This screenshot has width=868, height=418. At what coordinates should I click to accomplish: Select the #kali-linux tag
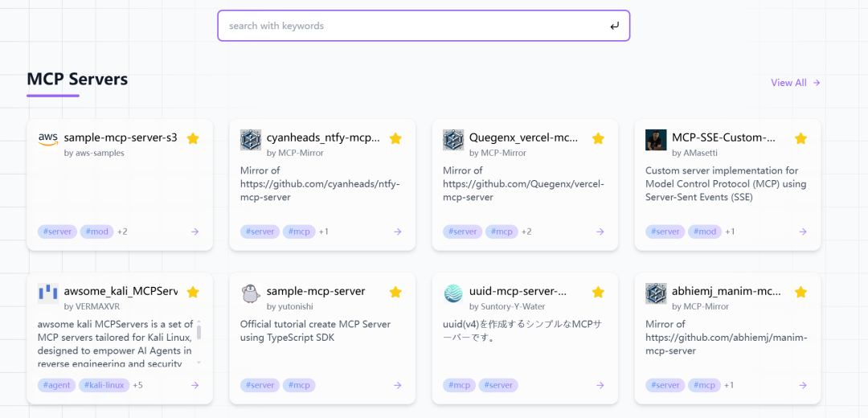[104, 385]
